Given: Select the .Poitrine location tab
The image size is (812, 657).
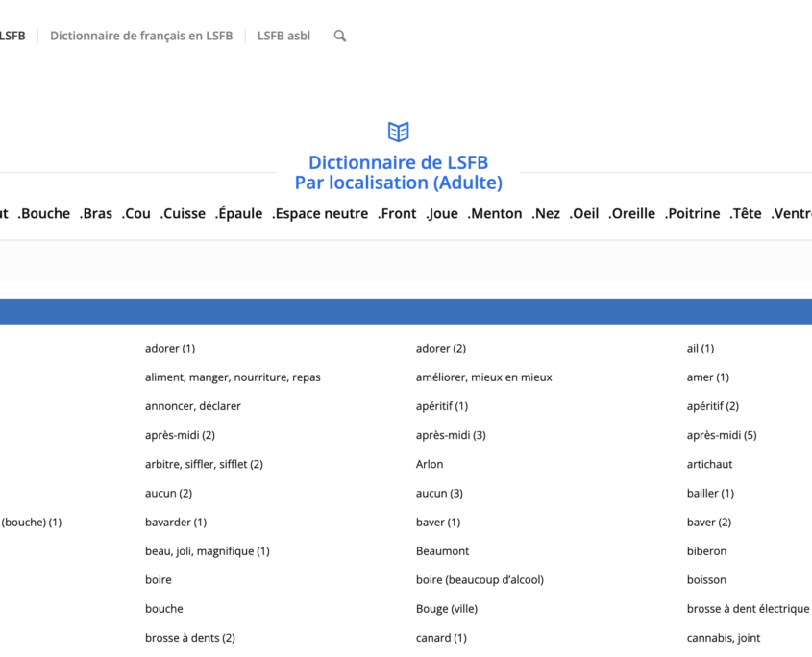Looking at the screenshot, I should pos(693,213).
